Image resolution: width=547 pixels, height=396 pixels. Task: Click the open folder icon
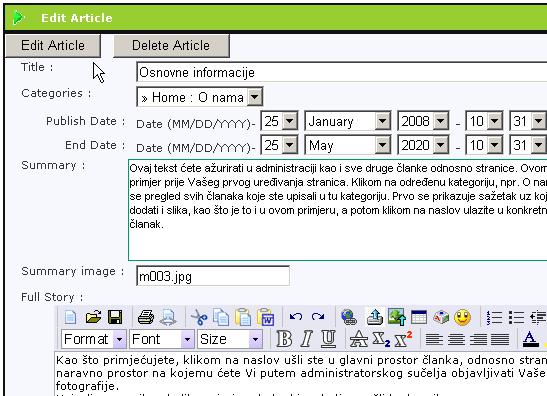click(93, 317)
